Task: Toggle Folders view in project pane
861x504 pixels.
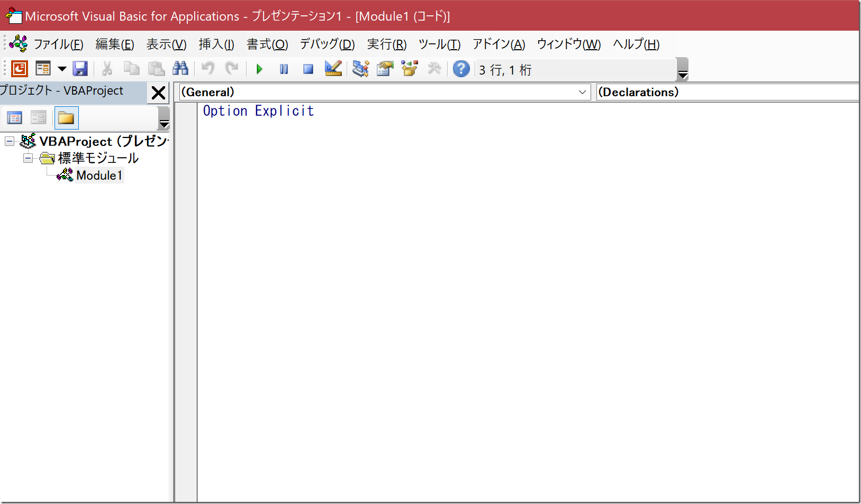Action: [66, 118]
